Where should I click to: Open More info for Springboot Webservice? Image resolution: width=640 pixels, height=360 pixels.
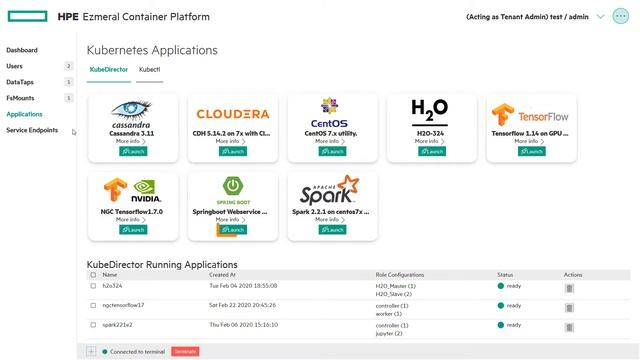231,220
